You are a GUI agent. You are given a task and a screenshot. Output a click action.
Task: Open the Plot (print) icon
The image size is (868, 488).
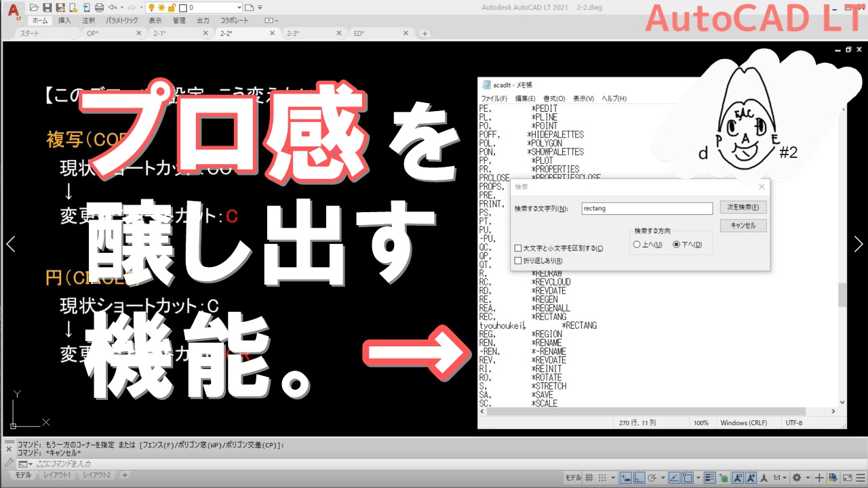coord(98,7)
